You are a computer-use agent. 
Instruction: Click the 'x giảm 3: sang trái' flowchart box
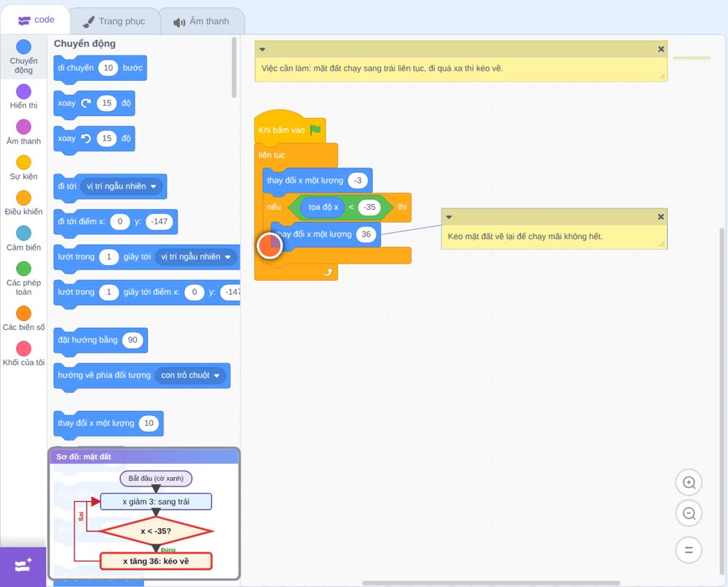pyautogui.click(x=156, y=502)
